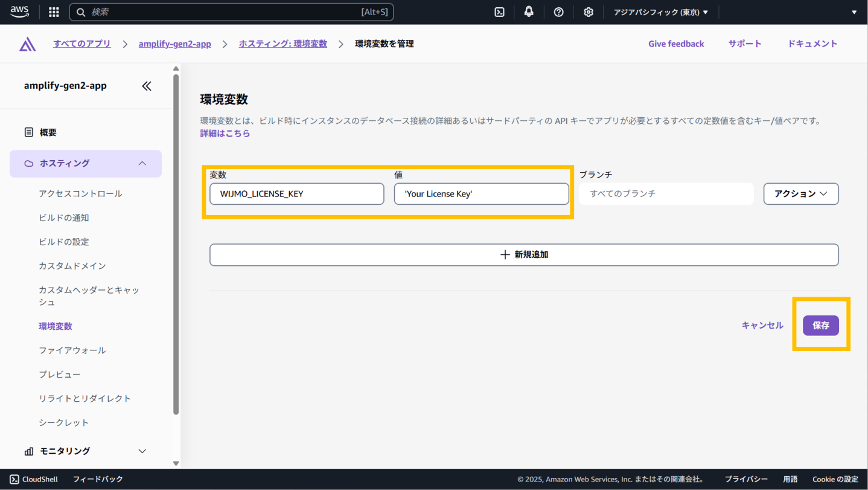Open プライバシー footer link
Viewport: 868px width, 490px height.
pyautogui.click(x=746, y=479)
